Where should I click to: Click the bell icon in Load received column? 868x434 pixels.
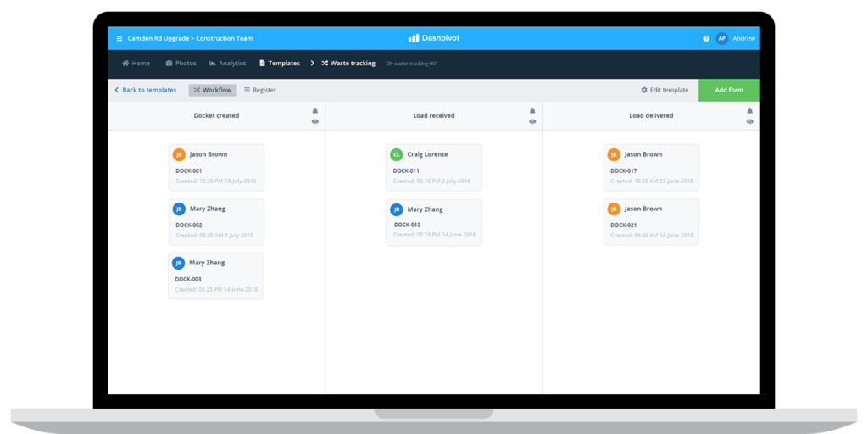(532, 110)
